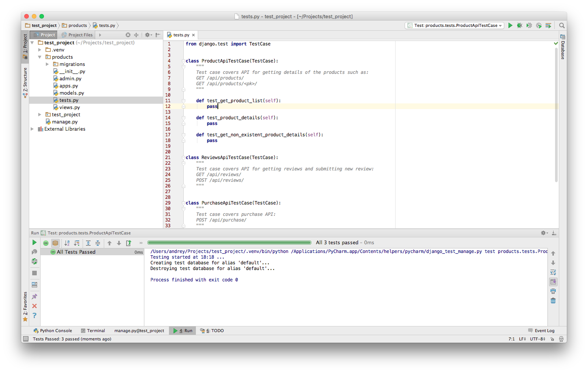Toggle the Show Passed tests filter
The image size is (588, 373).
(x=46, y=243)
